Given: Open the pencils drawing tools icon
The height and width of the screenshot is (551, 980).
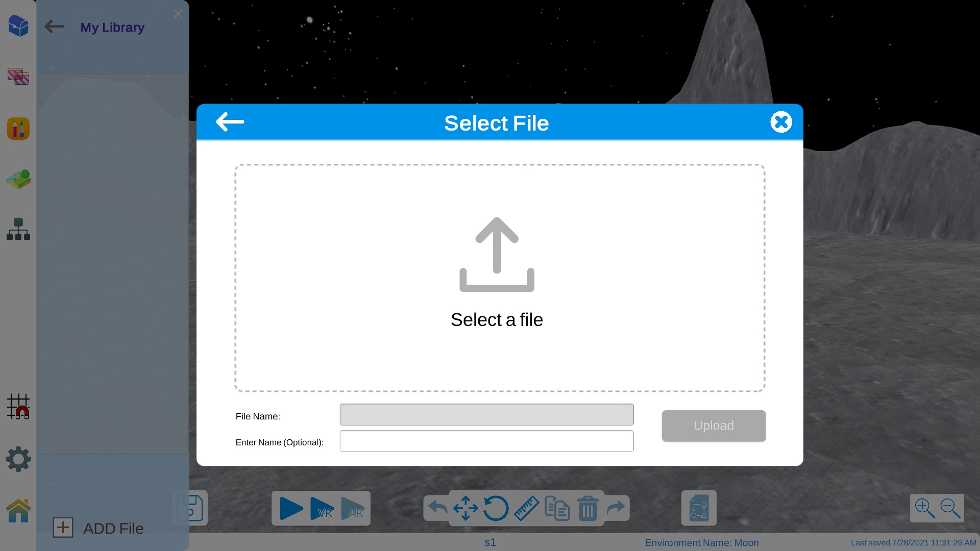Looking at the screenshot, I should coord(18,129).
